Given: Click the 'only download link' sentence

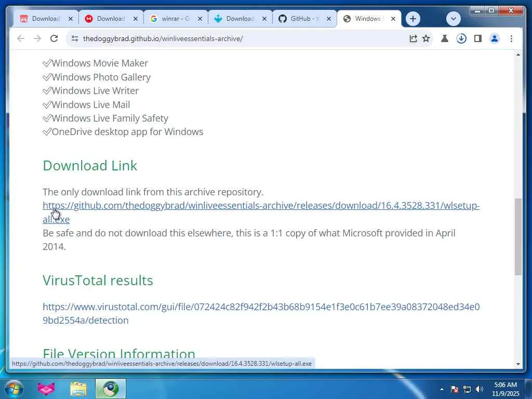Looking at the screenshot, I should [153, 192].
